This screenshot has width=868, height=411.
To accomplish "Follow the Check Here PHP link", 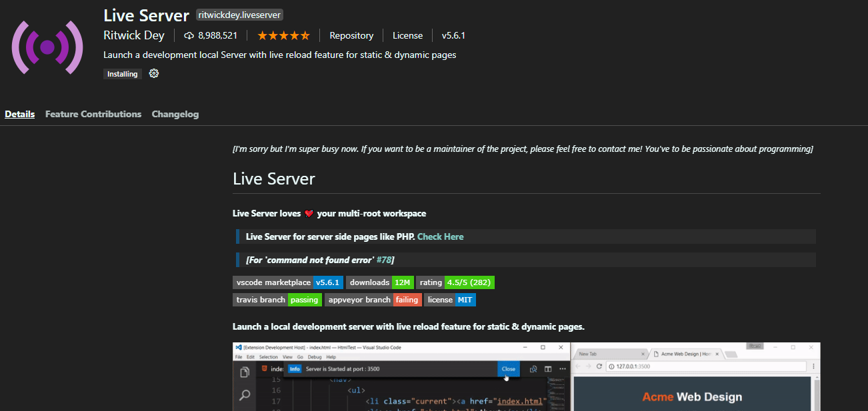I will (441, 236).
